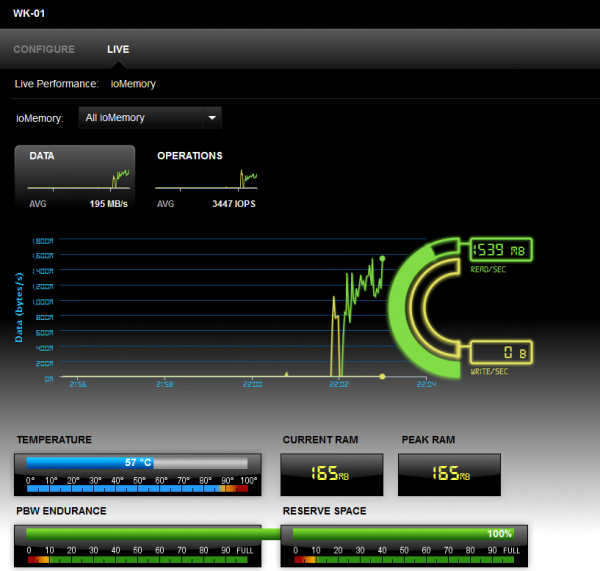Open the All ioMemory dropdown
The height and width of the screenshot is (571, 600).
coord(149,118)
